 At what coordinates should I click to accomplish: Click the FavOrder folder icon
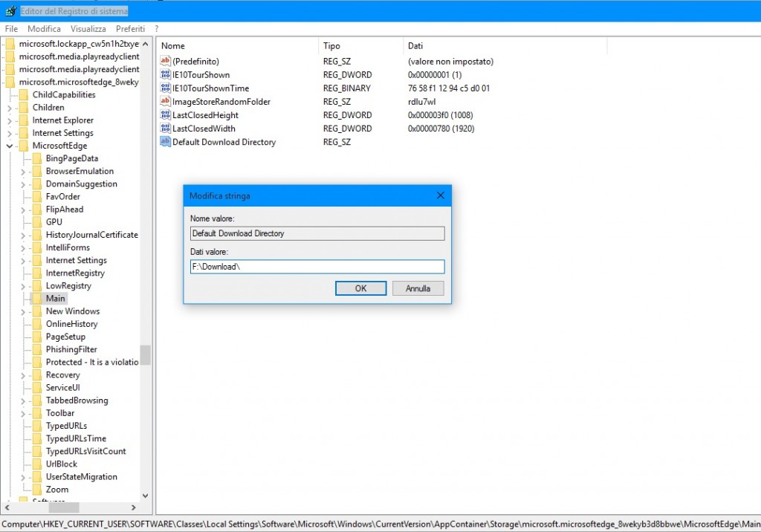tap(37, 197)
